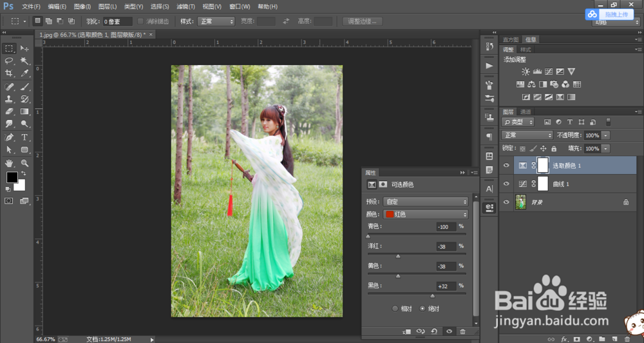This screenshot has height=343, width=644.
Task: Close the 1.jpg document tab
Action: pyautogui.click(x=151, y=35)
